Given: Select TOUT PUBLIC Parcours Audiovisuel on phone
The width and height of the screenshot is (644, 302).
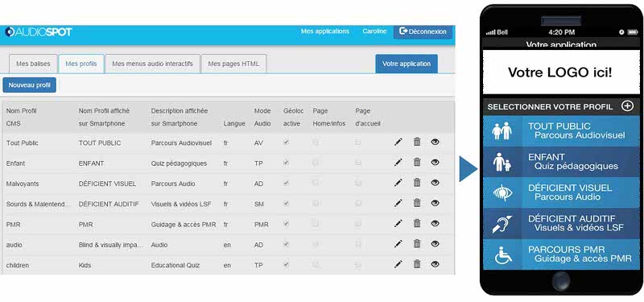Looking at the screenshot, I should [x=561, y=131].
